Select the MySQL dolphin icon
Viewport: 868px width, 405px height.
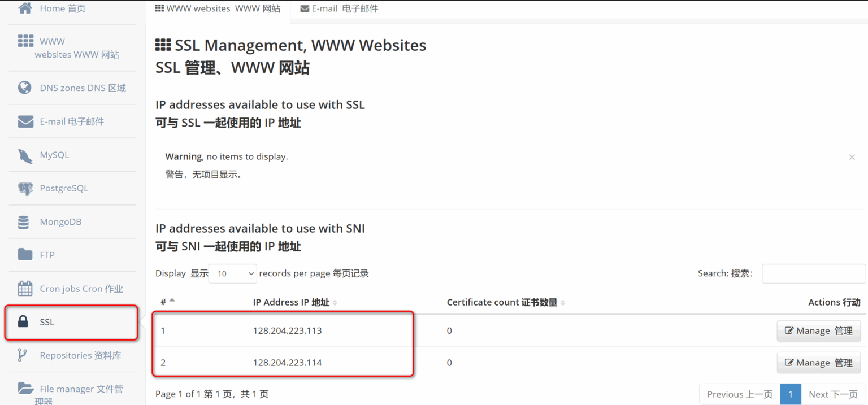click(x=25, y=155)
